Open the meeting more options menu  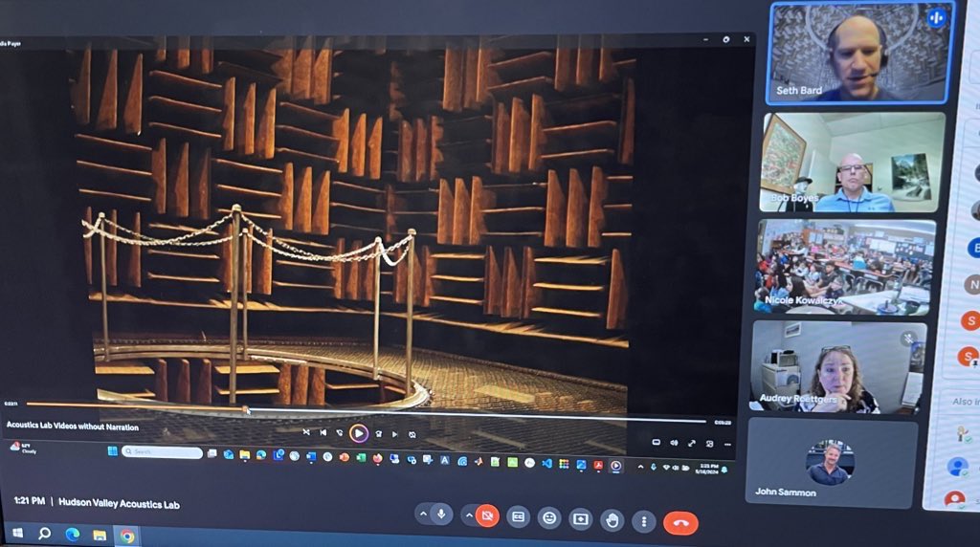tap(644, 521)
